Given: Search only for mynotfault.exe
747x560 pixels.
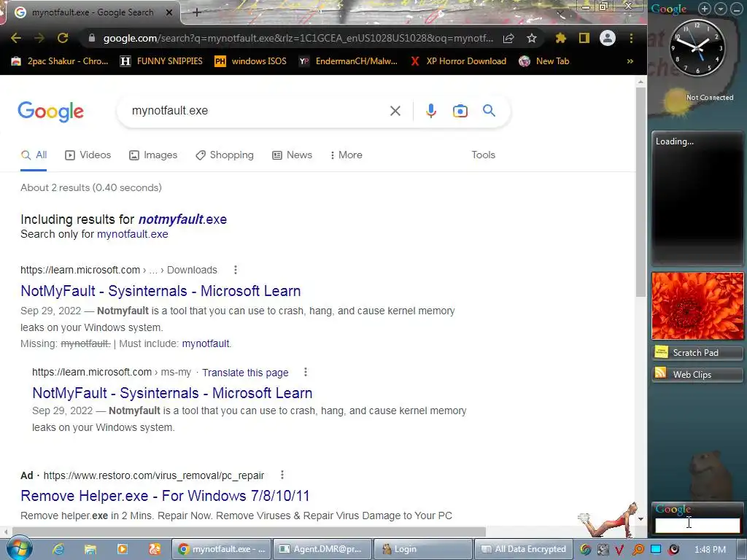Looking at the screenshot, I should coord(133,234).
